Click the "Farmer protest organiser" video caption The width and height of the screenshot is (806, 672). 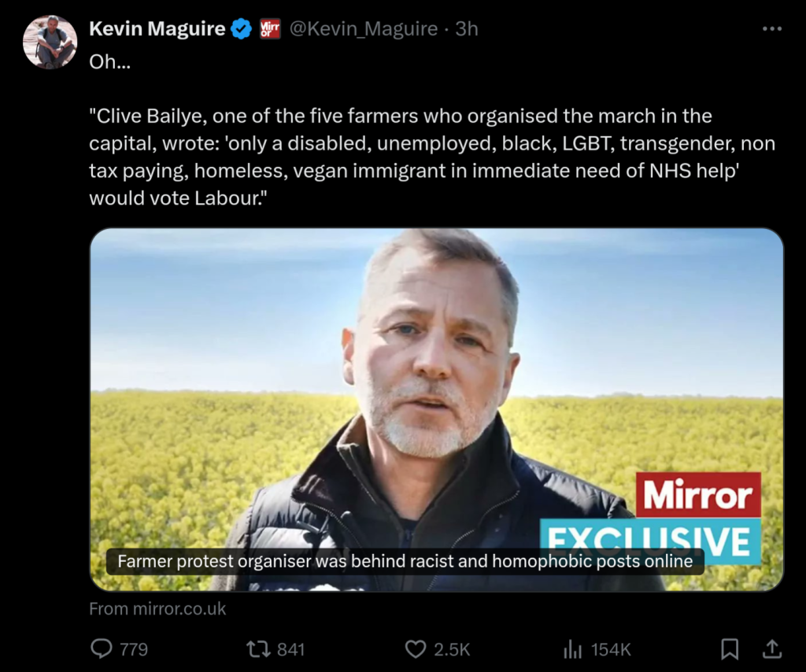pos(405,561)
